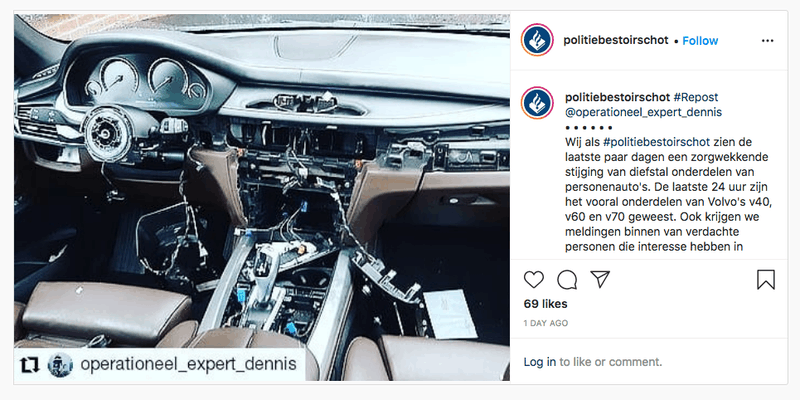Image resolution: width=800 pixels, height=400 pixels.
Task: Click operationeel_expert_dennis name on photo banner
Action: tap(188, 364)
